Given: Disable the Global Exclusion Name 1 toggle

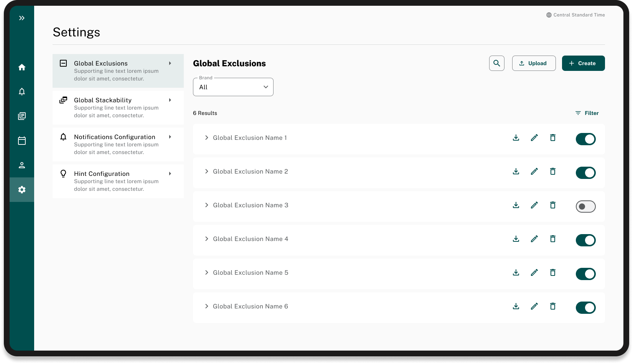Looking at the screenshot, I should pyautogui.click(x=585, y=139).
